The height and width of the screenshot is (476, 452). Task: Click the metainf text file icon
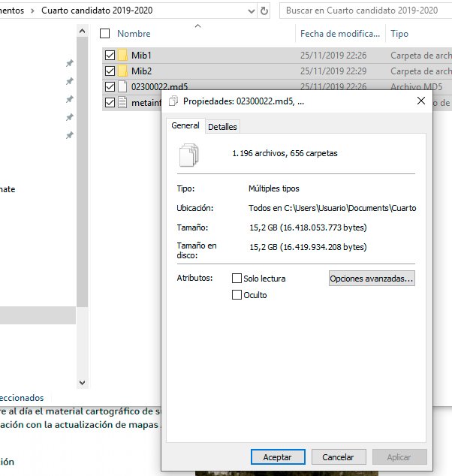(x=123, y=103)
